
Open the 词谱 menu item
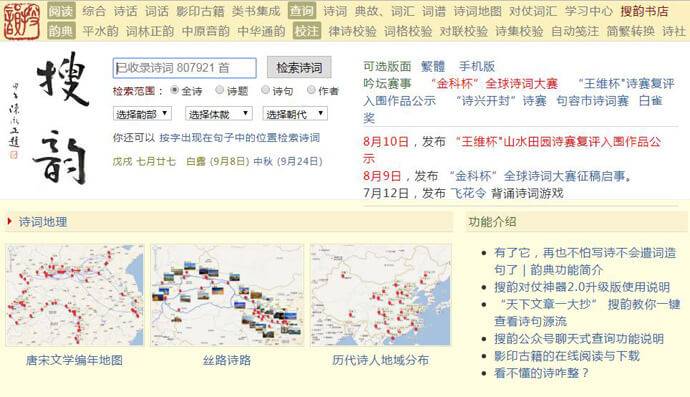(434, 11)
